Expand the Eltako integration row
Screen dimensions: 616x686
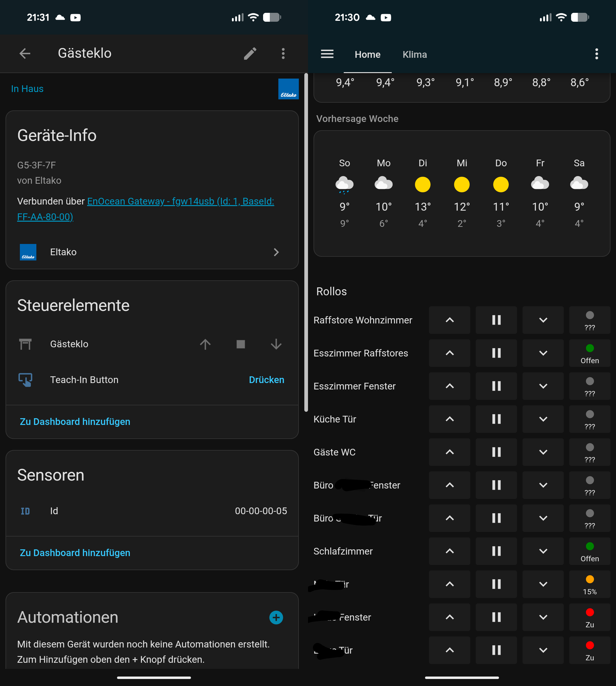pyautogui.click(x=152, y=252)
